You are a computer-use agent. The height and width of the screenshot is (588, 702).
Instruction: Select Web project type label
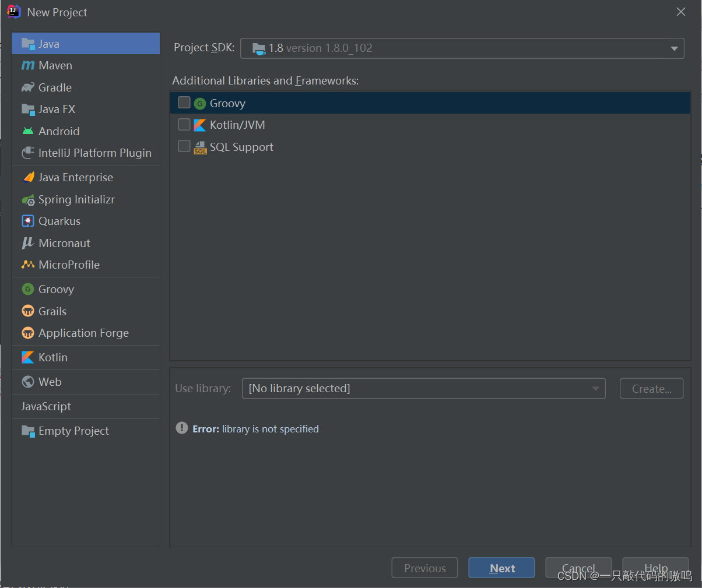tap(50, 382)
